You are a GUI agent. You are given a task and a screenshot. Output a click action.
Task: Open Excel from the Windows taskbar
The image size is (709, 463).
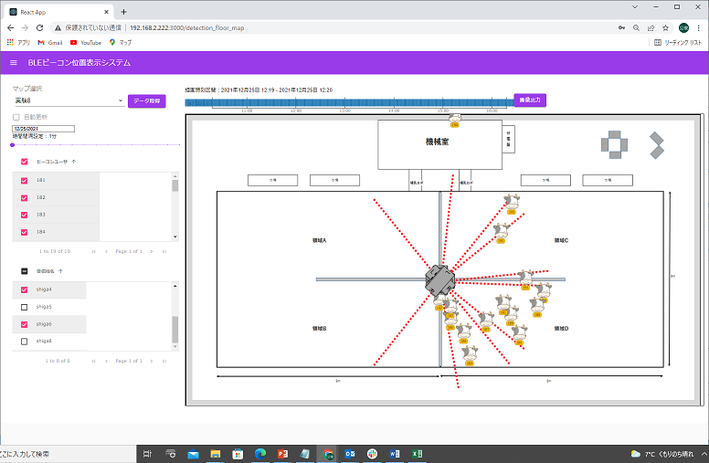[416, 453]
